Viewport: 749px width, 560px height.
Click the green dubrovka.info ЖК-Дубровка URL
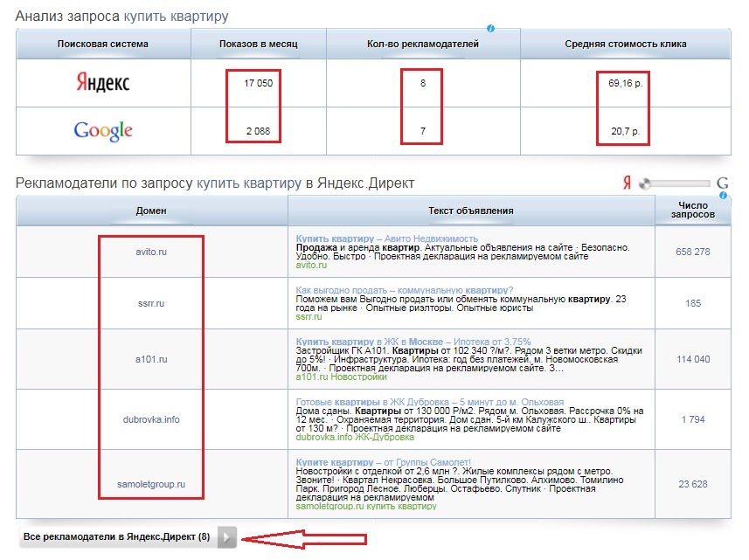pyautogui.click(x=355, y=437)
